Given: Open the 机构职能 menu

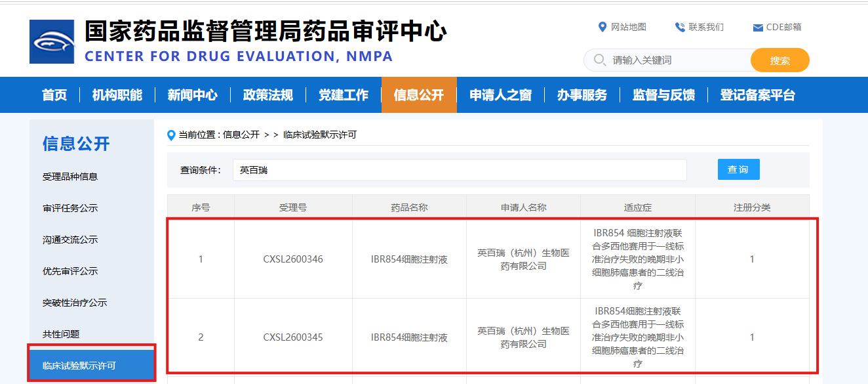Looking at the screenshot, I should coord(117,95).
